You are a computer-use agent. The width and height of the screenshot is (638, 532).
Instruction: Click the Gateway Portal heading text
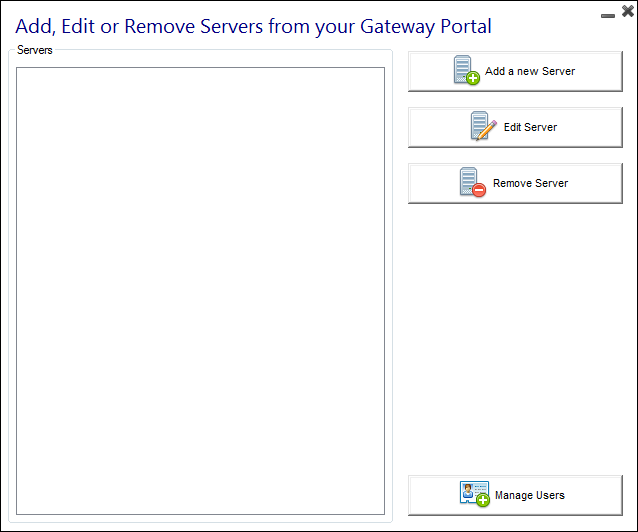[253, 26]
